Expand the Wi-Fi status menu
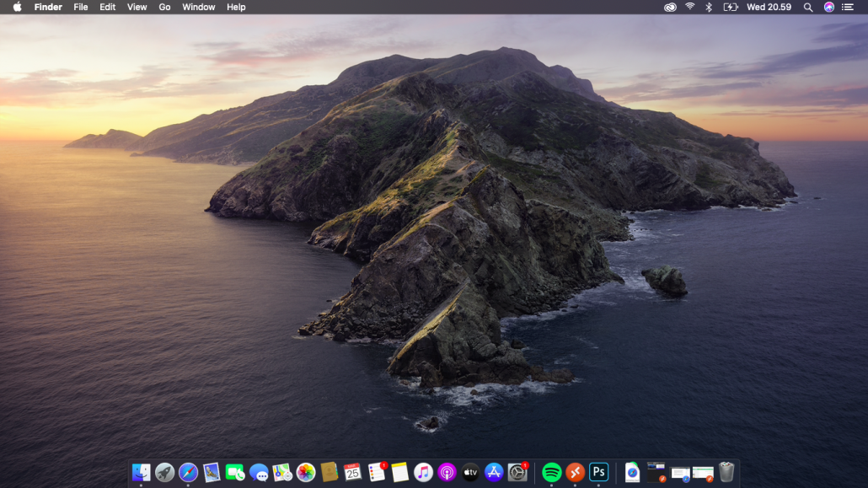Image resolution: width=868 pixels, height=488 pixels. (x=689, y=7)
